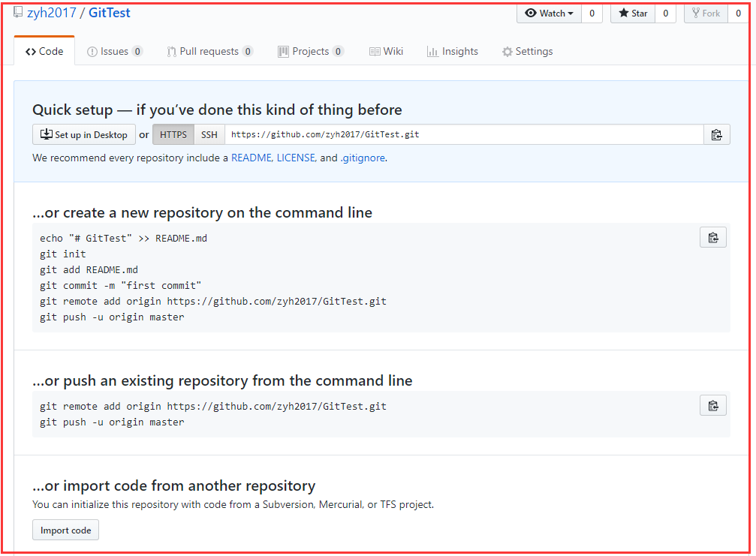The width and height of the screenshot is (756, 556).
Task: Star the GitTest repository
Action: [633, 14]
